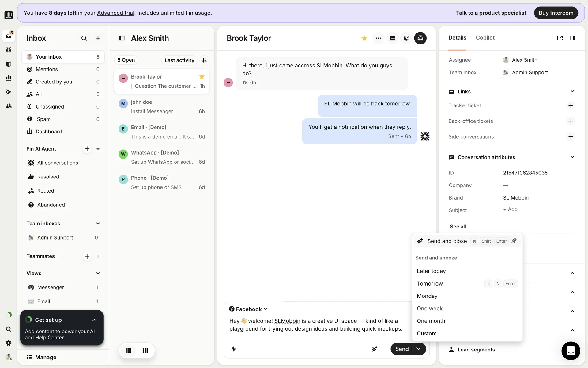Open Reports in left navigation rail
Image resolution: width=588 pixels, height=368 pixels.
point(9,78)
